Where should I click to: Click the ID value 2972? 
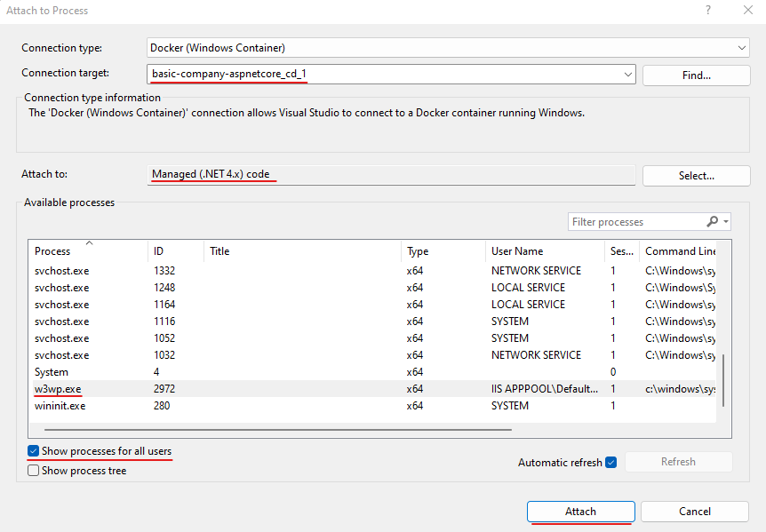(x=164, y=389)
